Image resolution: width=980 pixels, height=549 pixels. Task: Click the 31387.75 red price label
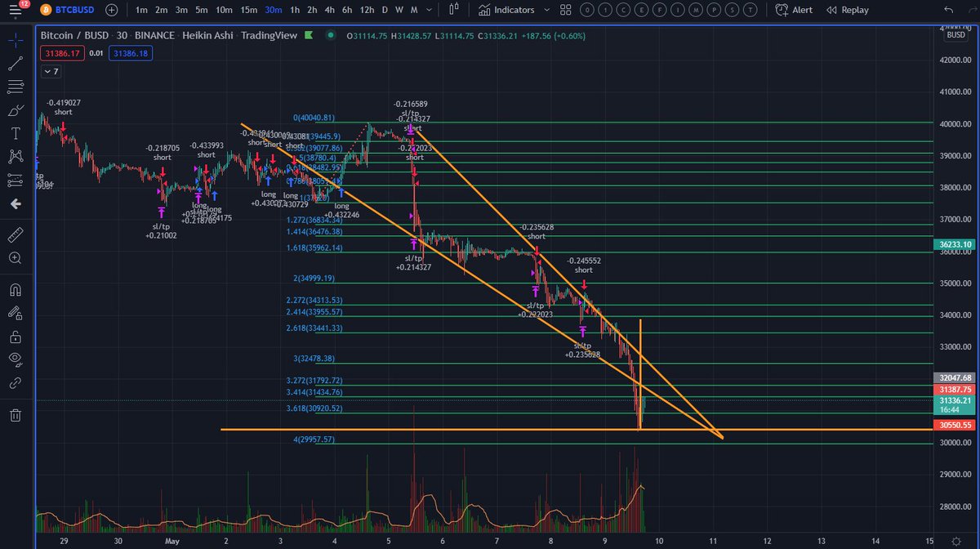click(955, 390)
